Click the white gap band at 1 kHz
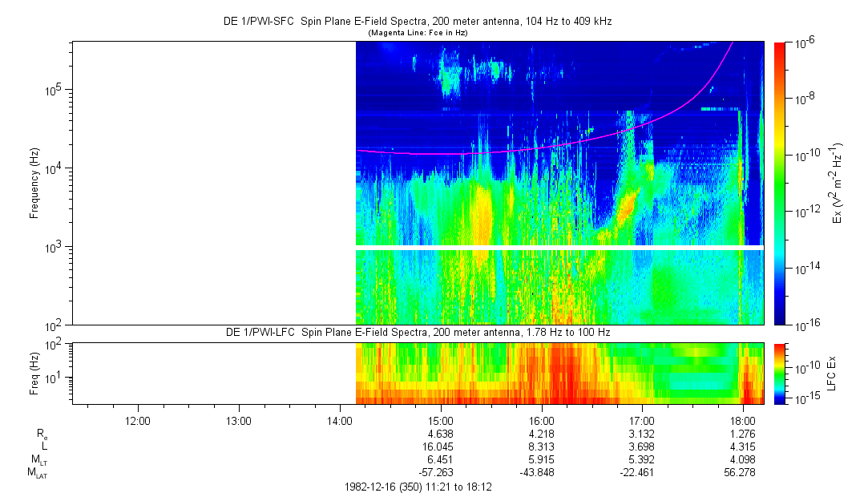The width and height of the screenshot is (868, 497). [x=559, y=247]
